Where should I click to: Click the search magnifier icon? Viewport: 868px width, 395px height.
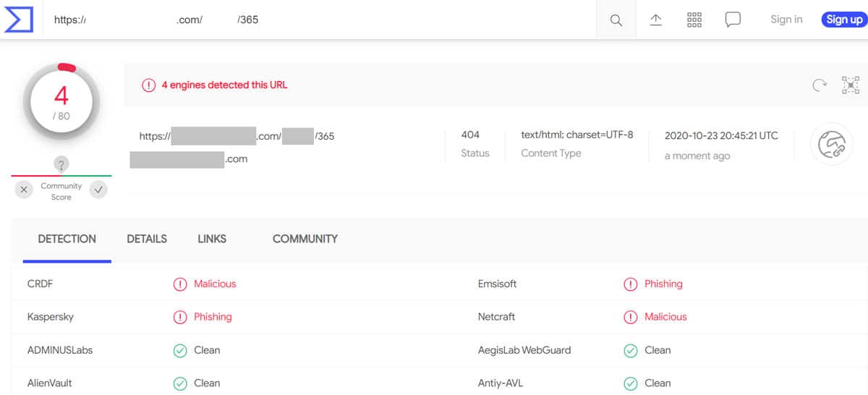click(x=616, y=20)
